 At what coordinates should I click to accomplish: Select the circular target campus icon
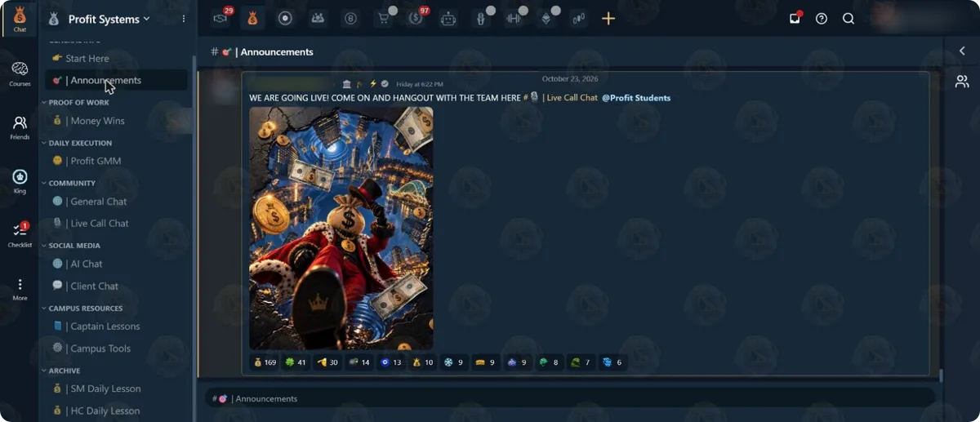pos(285,18)
